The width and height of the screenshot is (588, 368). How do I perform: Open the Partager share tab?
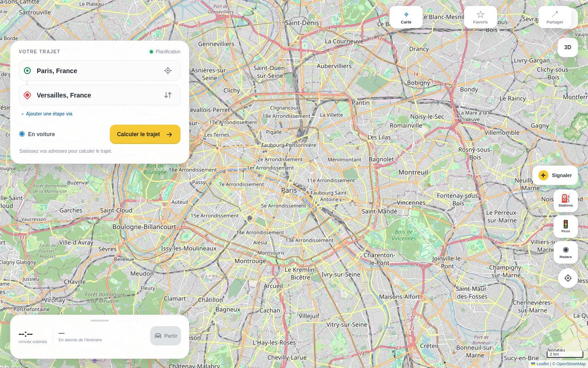coord(555,17)
